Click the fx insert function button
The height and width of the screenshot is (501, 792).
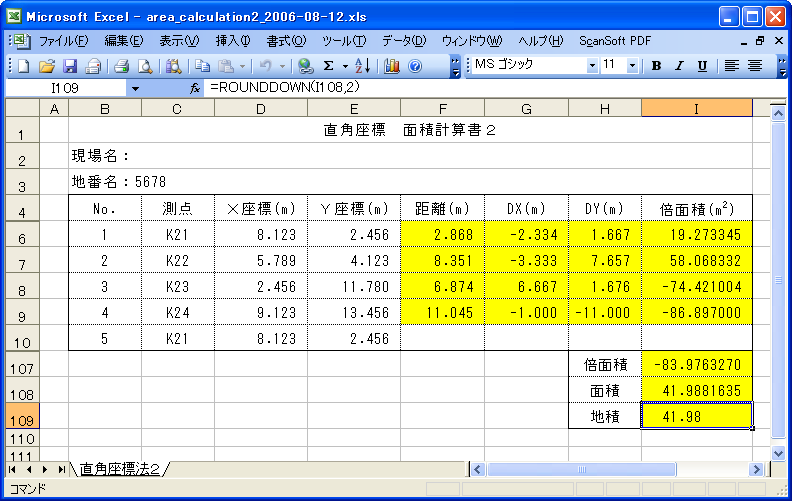pyautogui.click(x=195, y=88)
